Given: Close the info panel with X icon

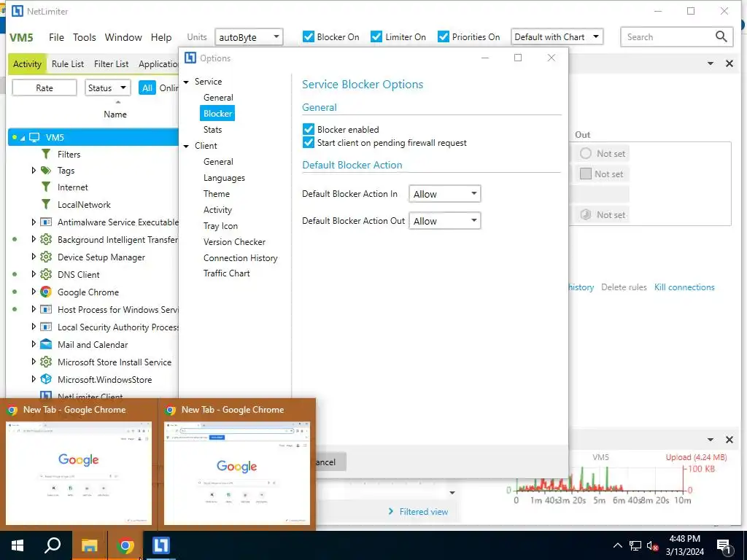Looking at the screenshot, I should click(x=729, y=63).
